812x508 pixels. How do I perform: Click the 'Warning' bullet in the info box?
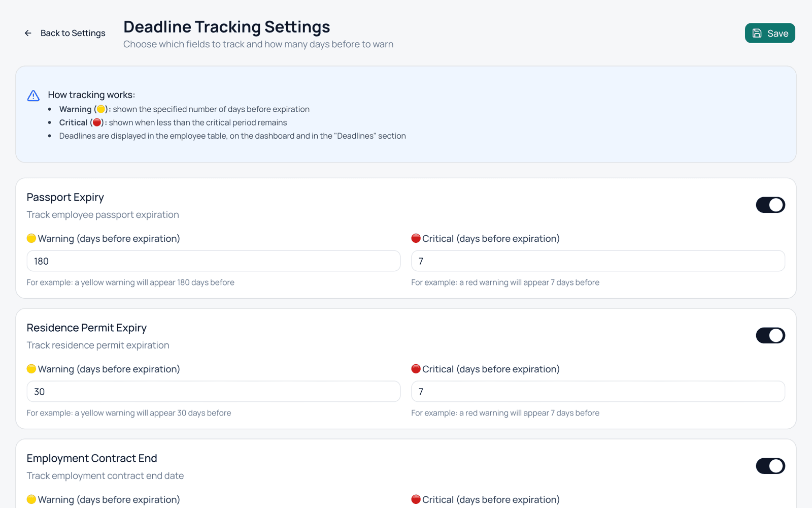(184, 109)
